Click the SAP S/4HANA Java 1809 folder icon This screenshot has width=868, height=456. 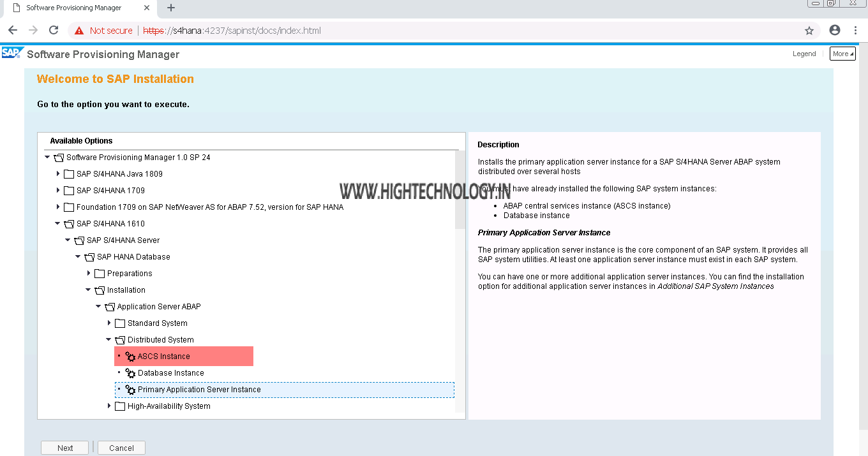69,174
